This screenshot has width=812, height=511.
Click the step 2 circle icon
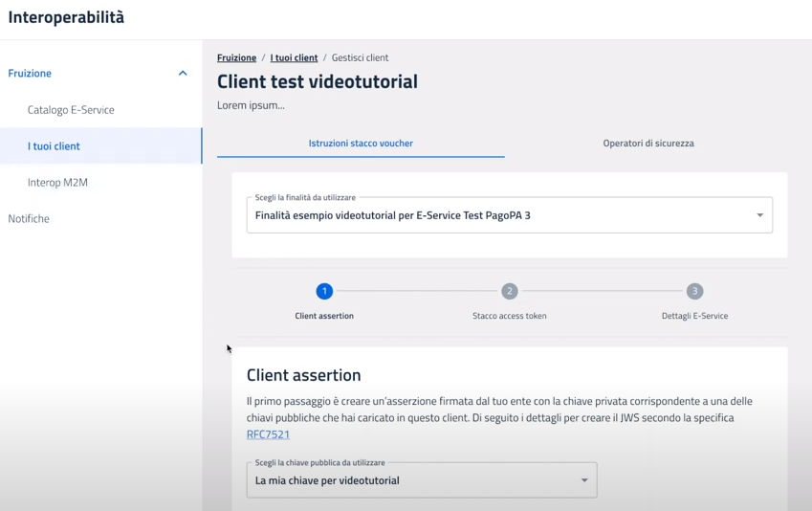[510, 291]
